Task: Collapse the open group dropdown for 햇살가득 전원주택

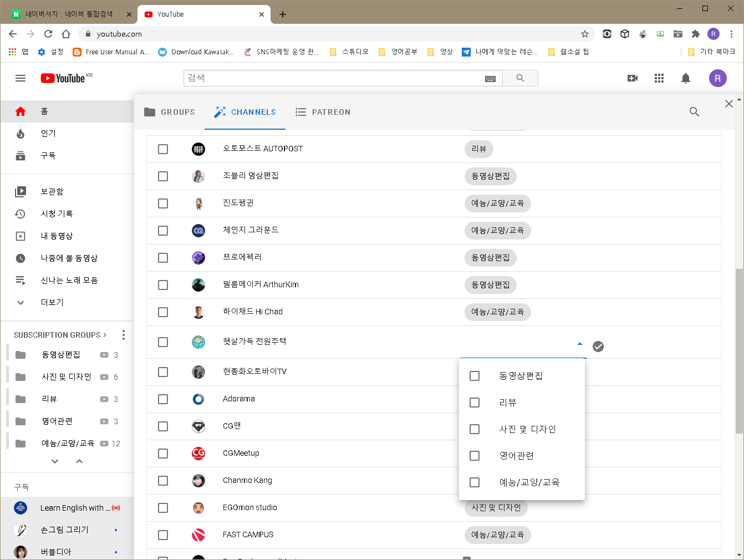Action: [x=579, y=343]
